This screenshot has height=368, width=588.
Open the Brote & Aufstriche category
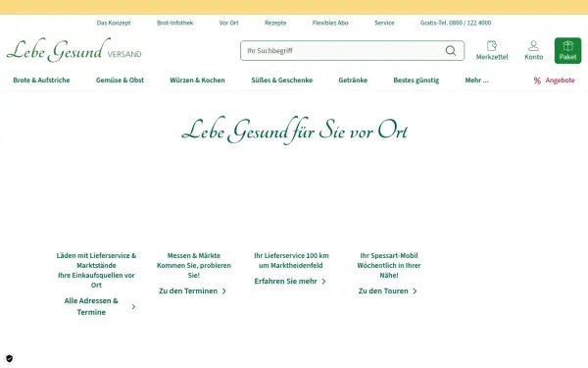click(x=41, y=80)
